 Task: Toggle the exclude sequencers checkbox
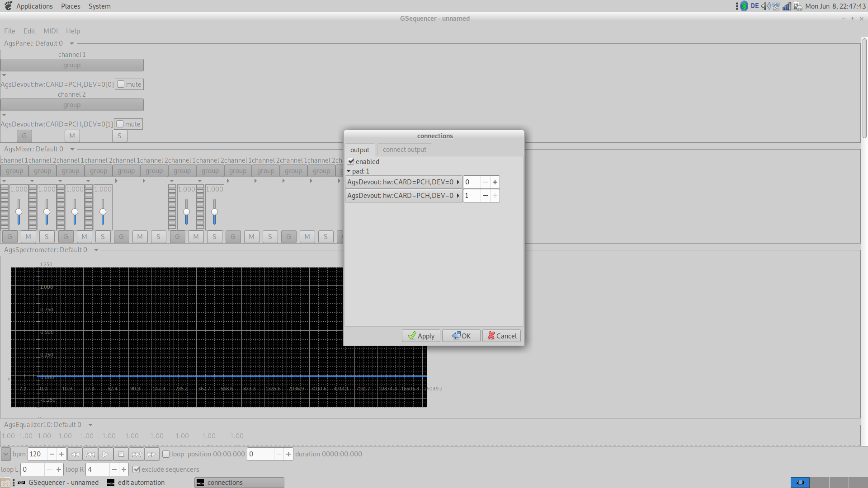click(137, 469)
